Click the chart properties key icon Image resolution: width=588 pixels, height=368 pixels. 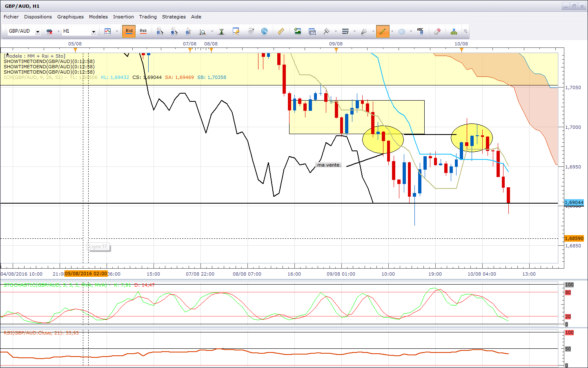236,31
